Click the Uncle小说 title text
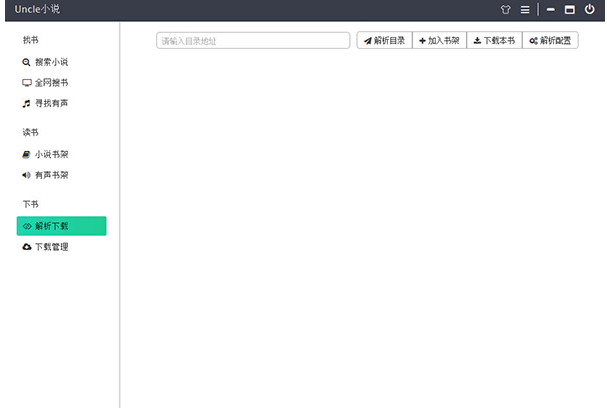 coord(37,9)
